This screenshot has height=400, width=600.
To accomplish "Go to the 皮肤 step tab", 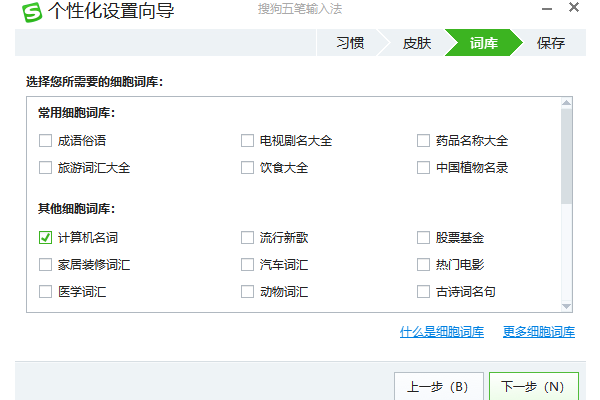I will [417, 43].
